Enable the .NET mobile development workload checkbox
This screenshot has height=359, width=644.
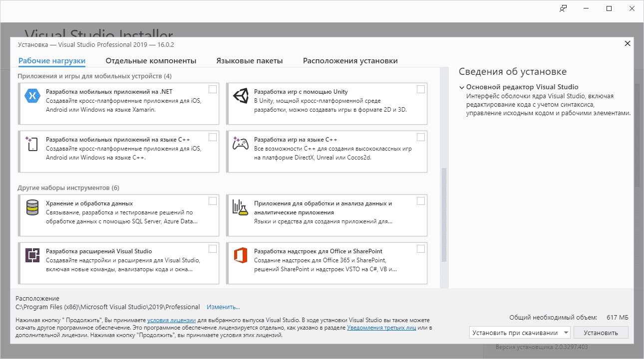(213, 89)
